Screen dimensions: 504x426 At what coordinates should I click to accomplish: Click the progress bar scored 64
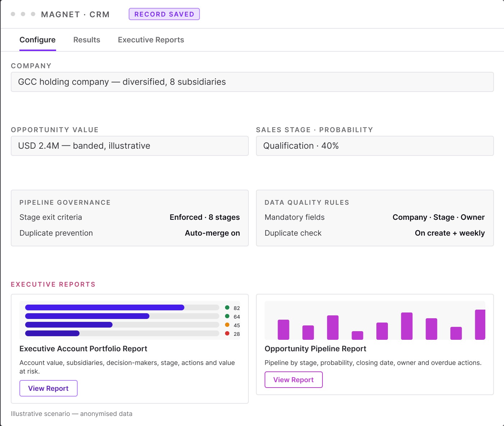[122, 316]
